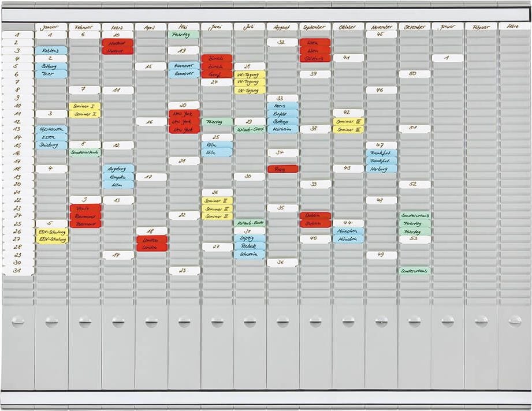This screenshot has height=411, width=532.
Task: Click week card 41 in Oktober
Action: (348, 58)
